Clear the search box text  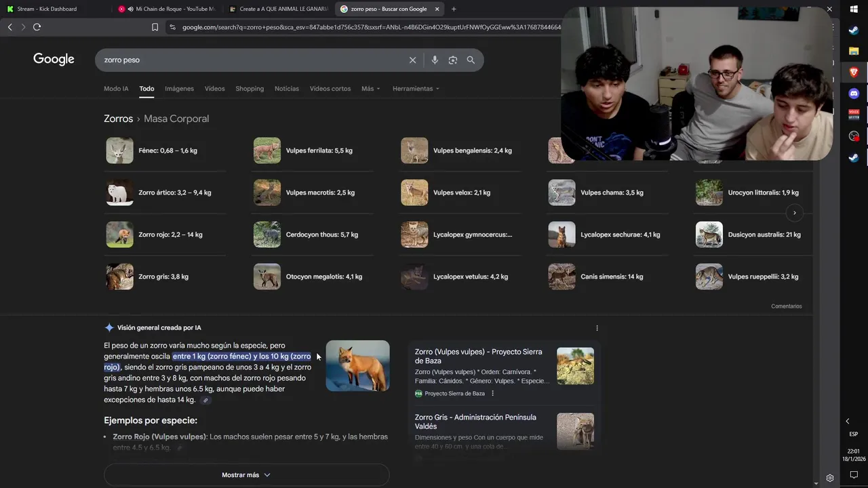(412, 60)
